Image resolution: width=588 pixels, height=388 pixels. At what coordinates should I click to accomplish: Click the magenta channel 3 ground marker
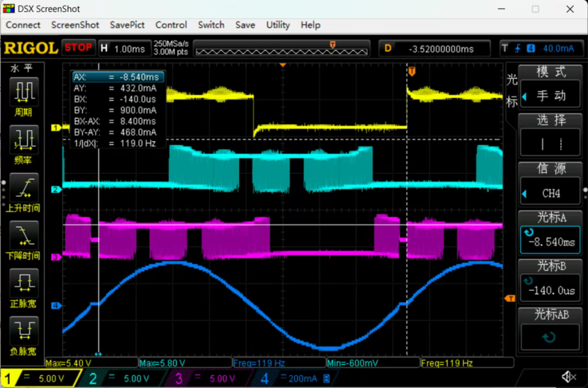(x=56, y=257)
